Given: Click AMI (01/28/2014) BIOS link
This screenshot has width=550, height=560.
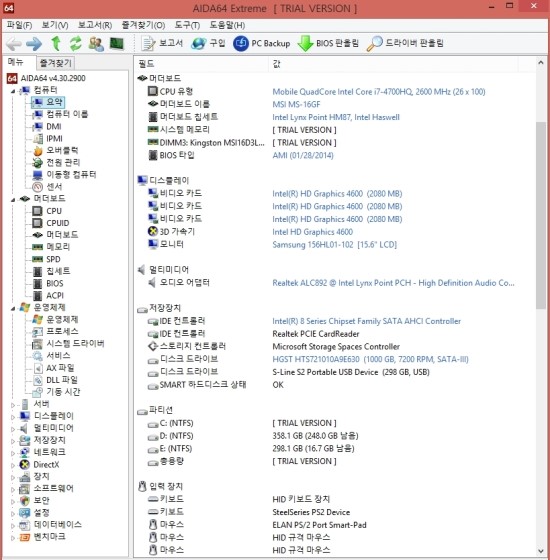Looking at the screenshot, I should pos(303,155).
